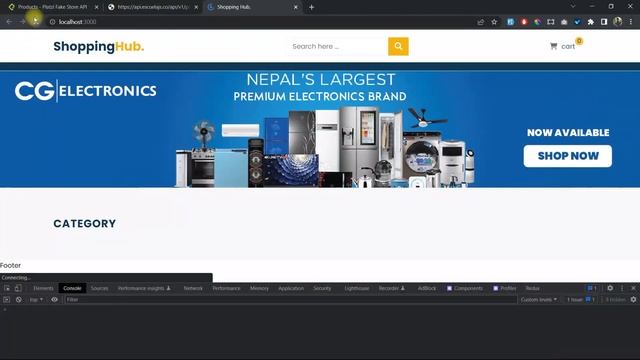The width and height of the screenshot is (640, 360).
Task: Switch to the AdBlock tab
Action: (x=427, y=288)
